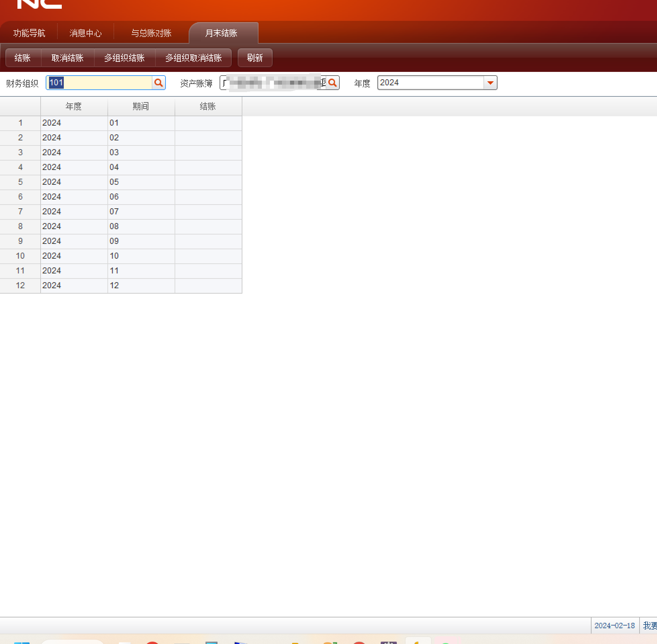Open the 资产账簿 search lookup icon
657x644 pixels.
[x=333, y=83]
